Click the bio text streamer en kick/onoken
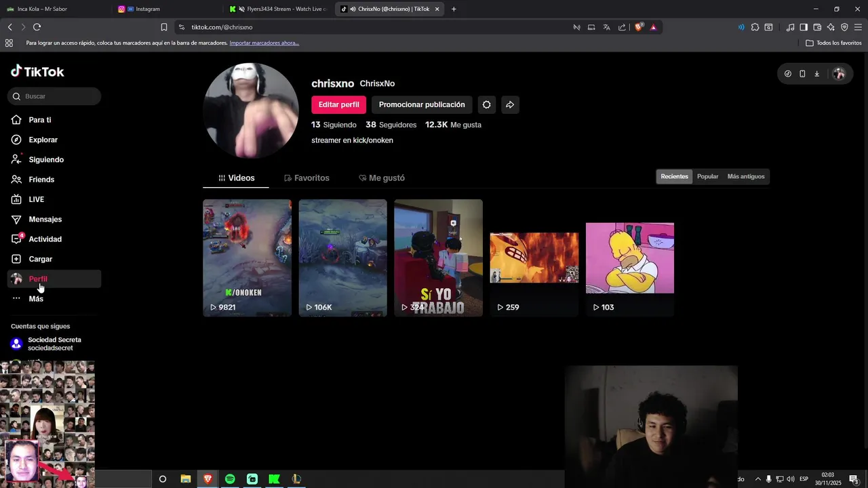This screenshot has width=868, height=488. (352, 140)
